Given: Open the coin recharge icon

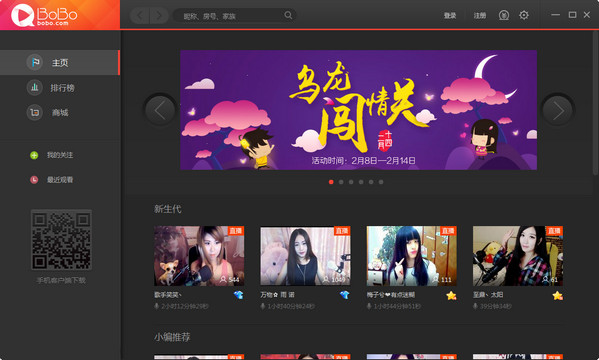Looking at the screenshot, I should coord(504,15).
